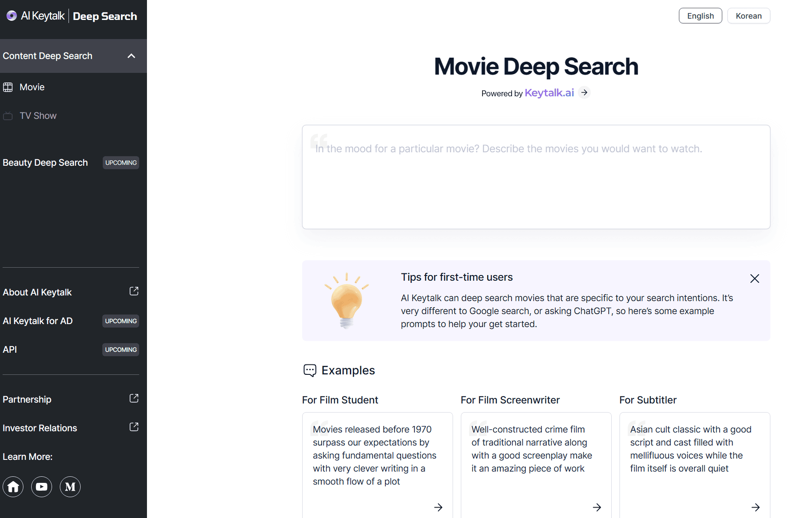Close the Tips for first-time users banner
Screen dimensions: 812x518
pos(755,279)
